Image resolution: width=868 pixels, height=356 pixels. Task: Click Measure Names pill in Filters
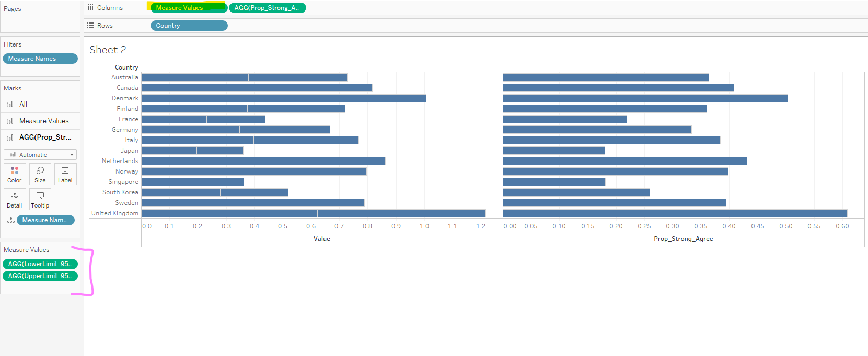click(40, 59)
